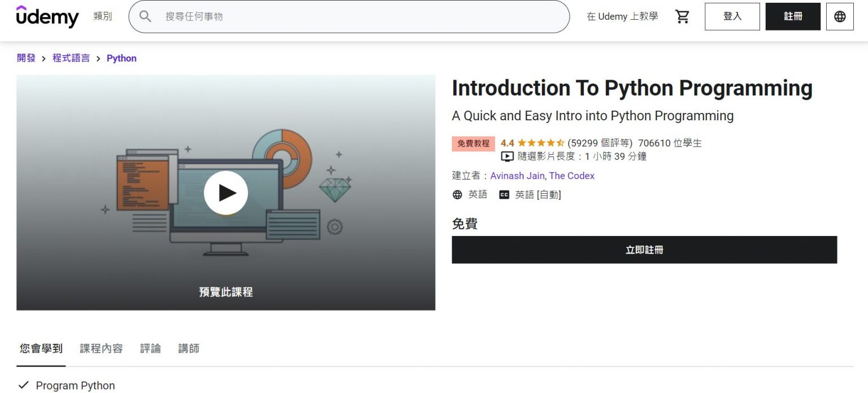Open the language selector globe

tap(840, 16)
